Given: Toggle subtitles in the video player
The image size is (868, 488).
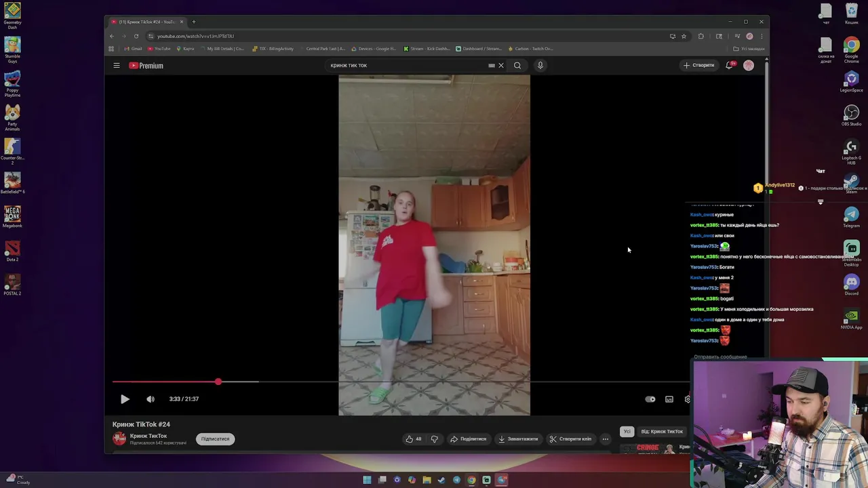Looking at the screenshot, I should (669, 399).
